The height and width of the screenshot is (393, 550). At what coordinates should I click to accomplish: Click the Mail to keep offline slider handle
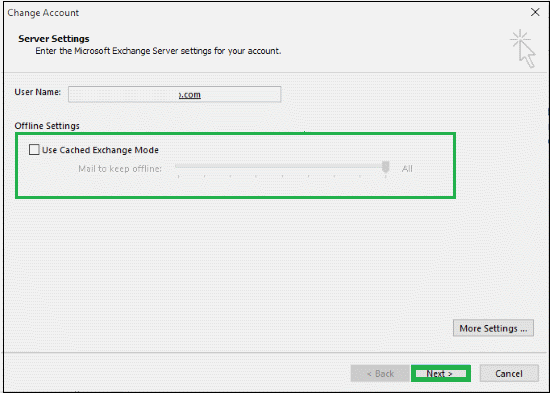click(385, 167)
